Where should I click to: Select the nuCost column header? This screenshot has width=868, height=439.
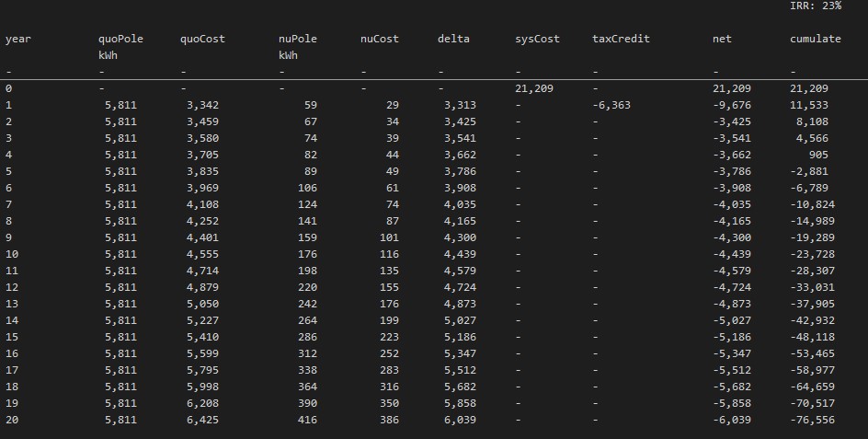click(379, 39)
